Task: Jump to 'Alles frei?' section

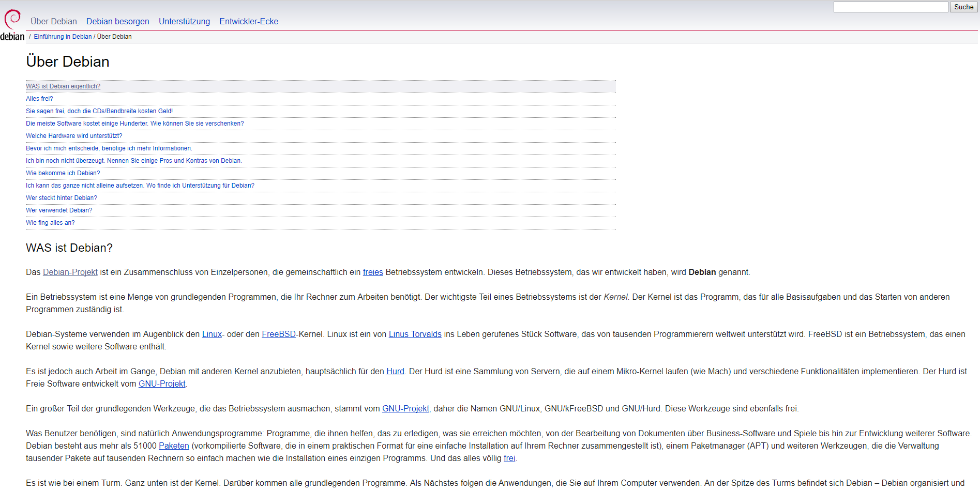Action: tap(39, 99)
